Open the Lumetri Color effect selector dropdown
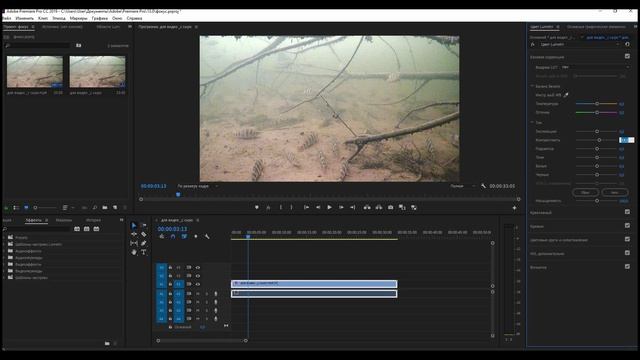The height and width of the screenshot is (360, 640). pyautogui.click(x=579, y=44)
